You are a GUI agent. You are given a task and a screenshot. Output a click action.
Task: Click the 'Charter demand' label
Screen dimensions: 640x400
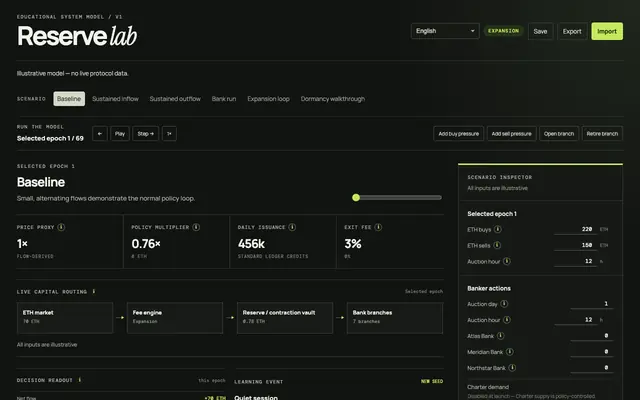[x=488, y=387]
